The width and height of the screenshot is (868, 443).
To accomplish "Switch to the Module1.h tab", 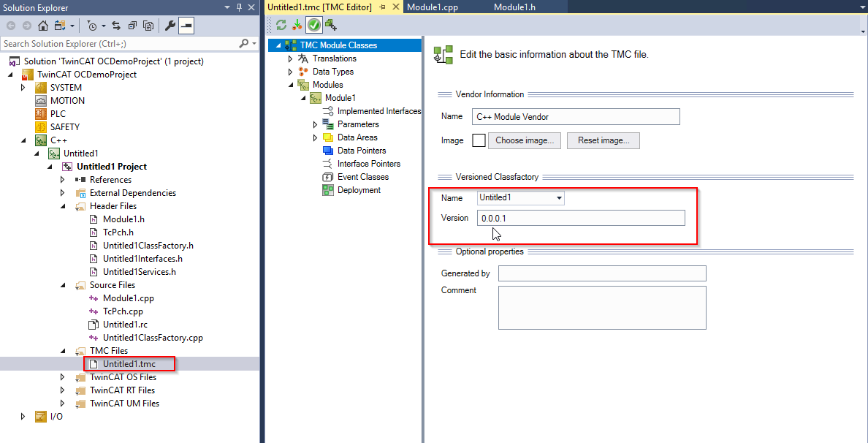I will coord(515,7).
